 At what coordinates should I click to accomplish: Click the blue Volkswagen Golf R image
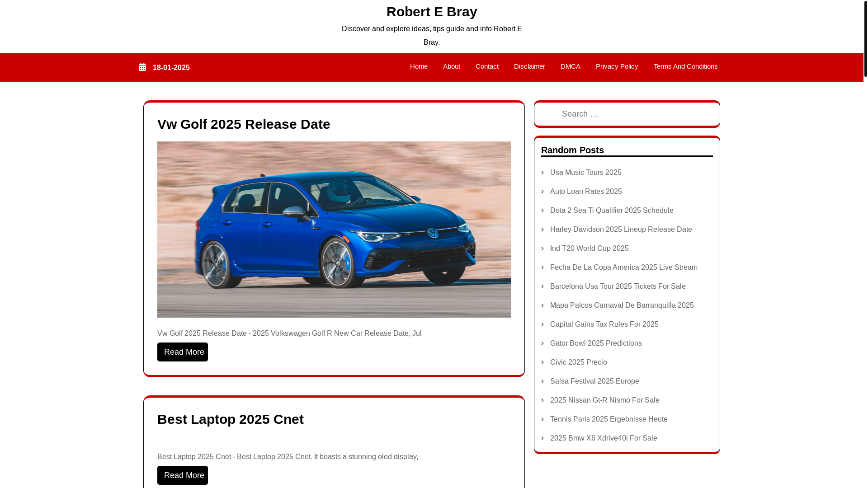(x=334, y=230)
